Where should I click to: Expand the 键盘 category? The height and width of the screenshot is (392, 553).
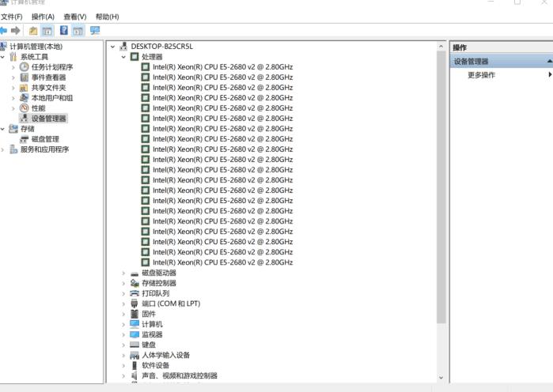123,345
